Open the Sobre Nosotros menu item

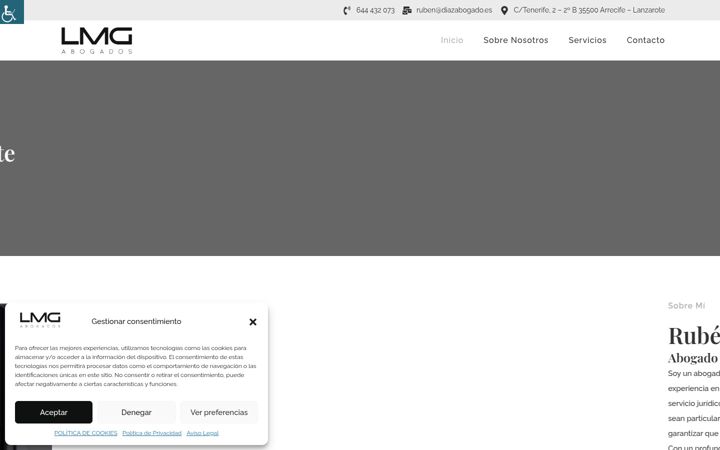[x=516, y=40]
